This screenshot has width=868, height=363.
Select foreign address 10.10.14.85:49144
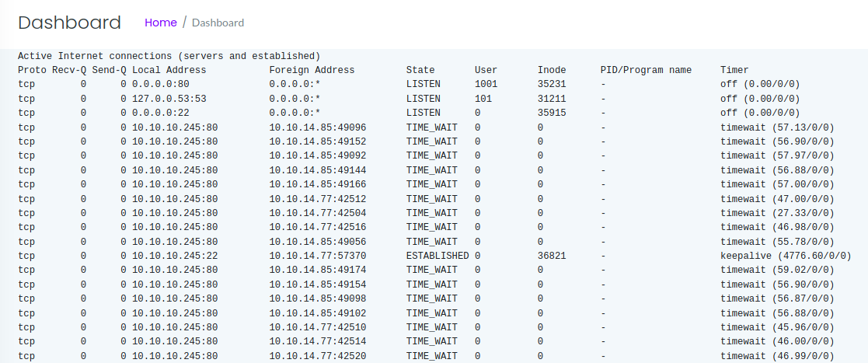pyautogui.click(x=318, y=170)
